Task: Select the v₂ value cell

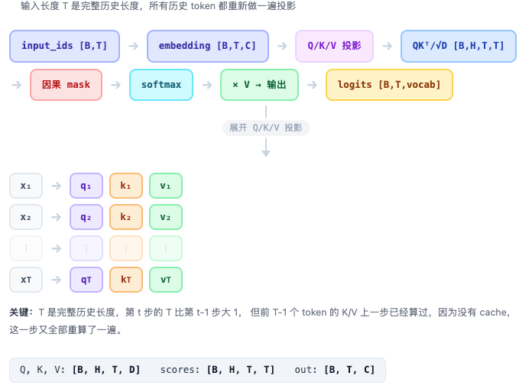Action: 166,217
